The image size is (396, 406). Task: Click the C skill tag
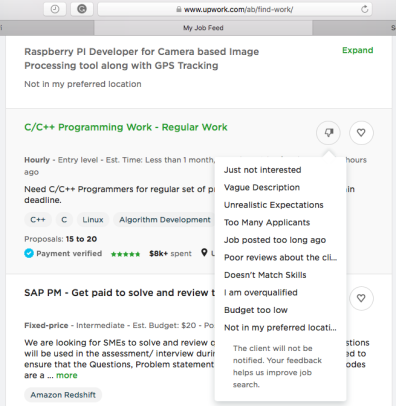(64, 220)
